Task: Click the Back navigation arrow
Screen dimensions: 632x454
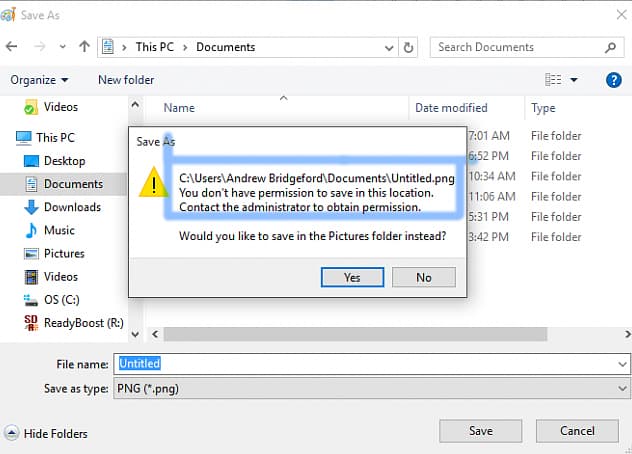Action: tap(11, 47)
